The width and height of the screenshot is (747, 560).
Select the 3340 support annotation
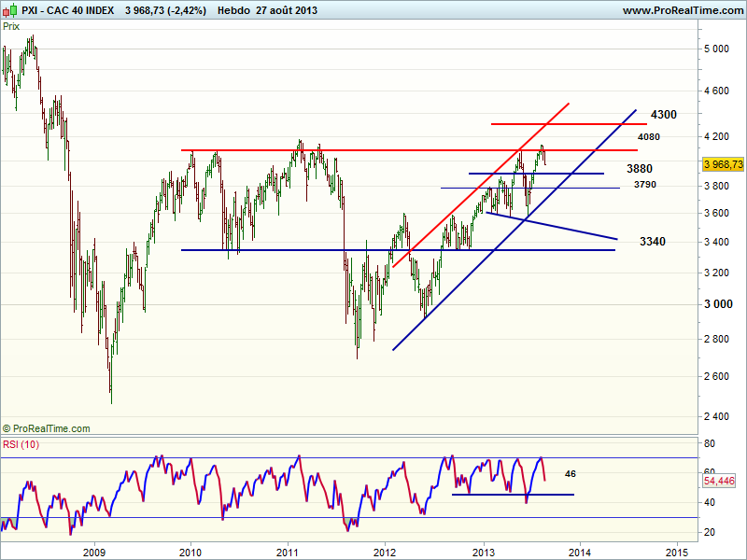(653, 242)
